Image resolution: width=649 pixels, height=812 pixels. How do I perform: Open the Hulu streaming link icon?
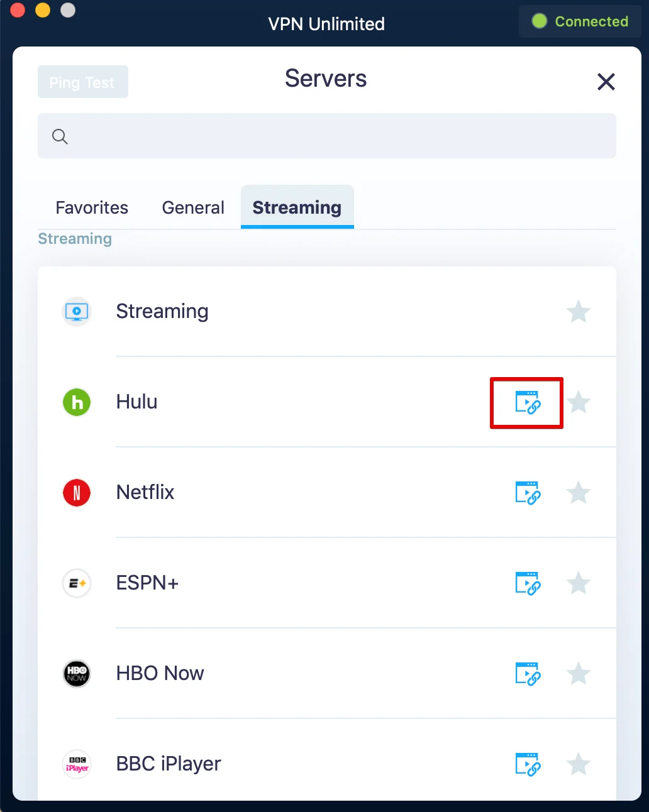coord(528,403)
